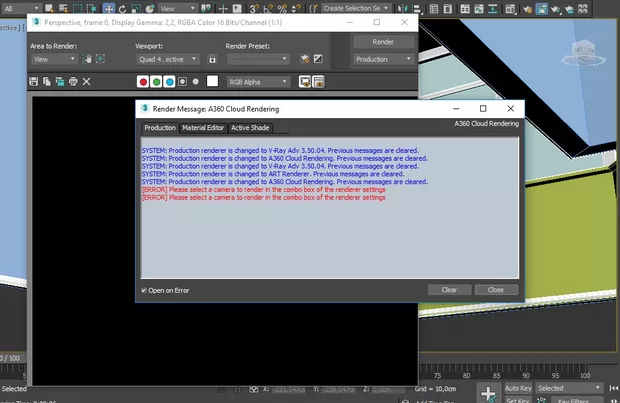This screenshot has width=620, height=403.
Task: Click ViewCube in perspective viewport
Action: click(x=584, y=53)
